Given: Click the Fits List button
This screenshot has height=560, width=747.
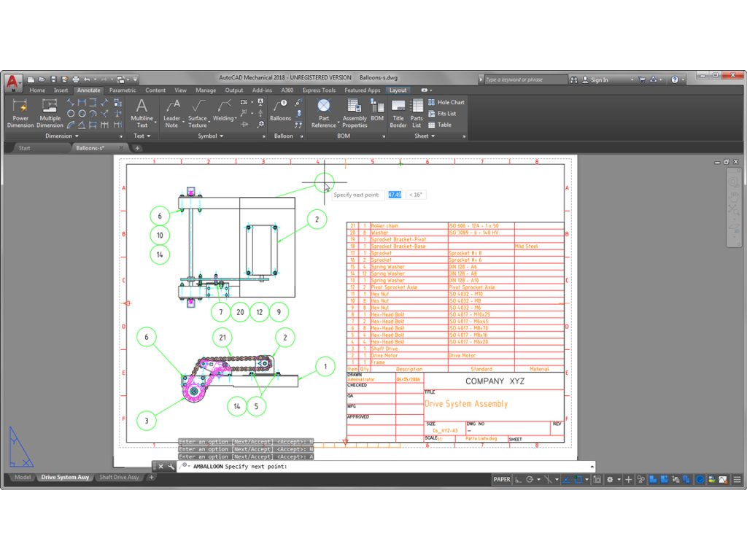Looking at the screenshot, I should (442, 114).
